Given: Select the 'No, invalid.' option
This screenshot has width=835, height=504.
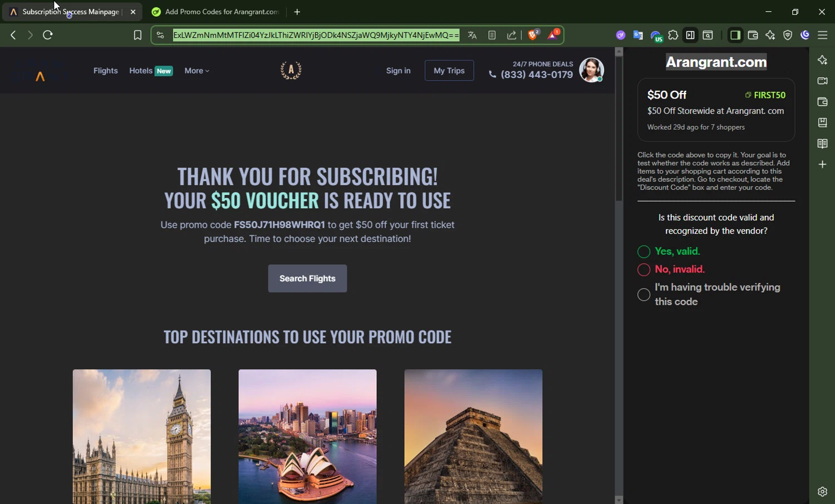Looking at the screenshot, I should click(x=644, y=270).
